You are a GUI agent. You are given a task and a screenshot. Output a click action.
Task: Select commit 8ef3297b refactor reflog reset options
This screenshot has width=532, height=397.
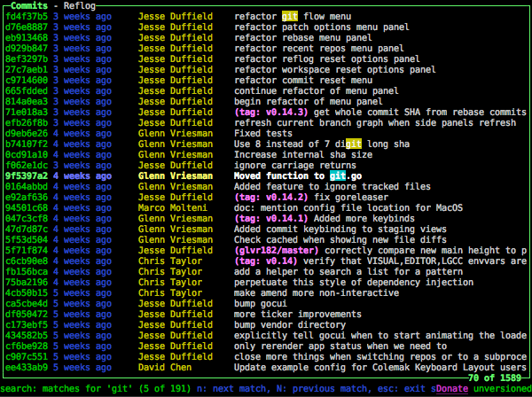266,58
